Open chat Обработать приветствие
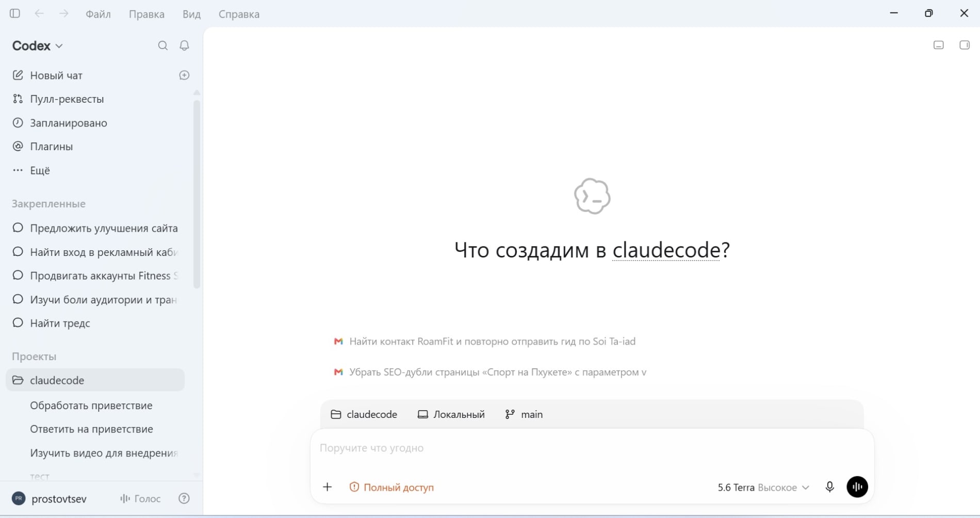The image size is (980, 518). point(95,406)
